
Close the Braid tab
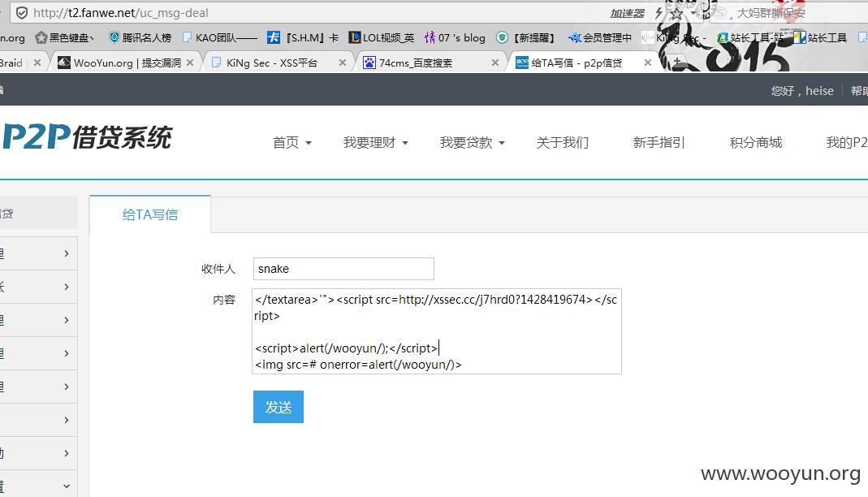coord(37,63)
